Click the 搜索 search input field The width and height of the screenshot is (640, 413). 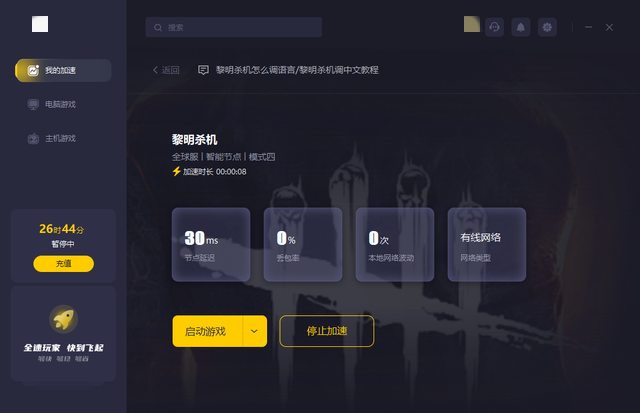(233, 27)
